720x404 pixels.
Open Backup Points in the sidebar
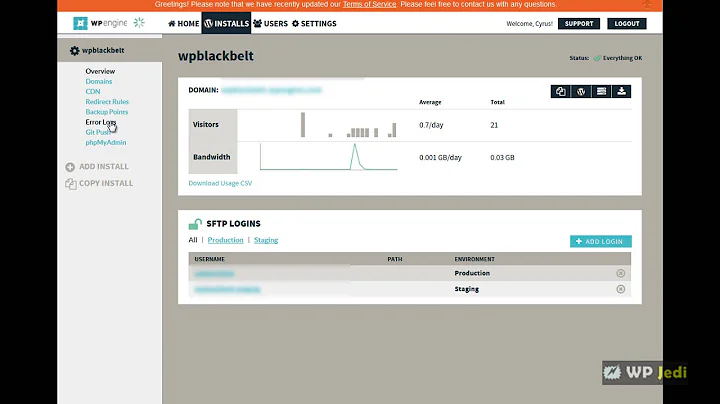pos(107,112)
